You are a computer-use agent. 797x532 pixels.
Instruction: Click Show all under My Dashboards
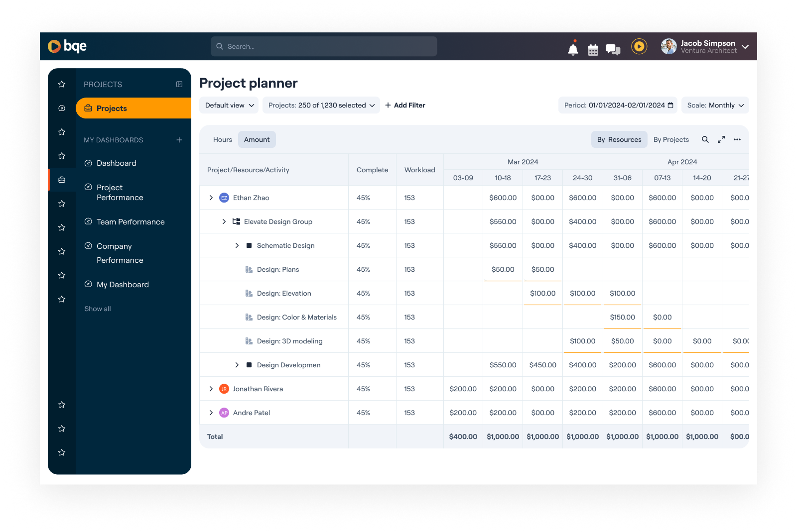click(97, 309)
